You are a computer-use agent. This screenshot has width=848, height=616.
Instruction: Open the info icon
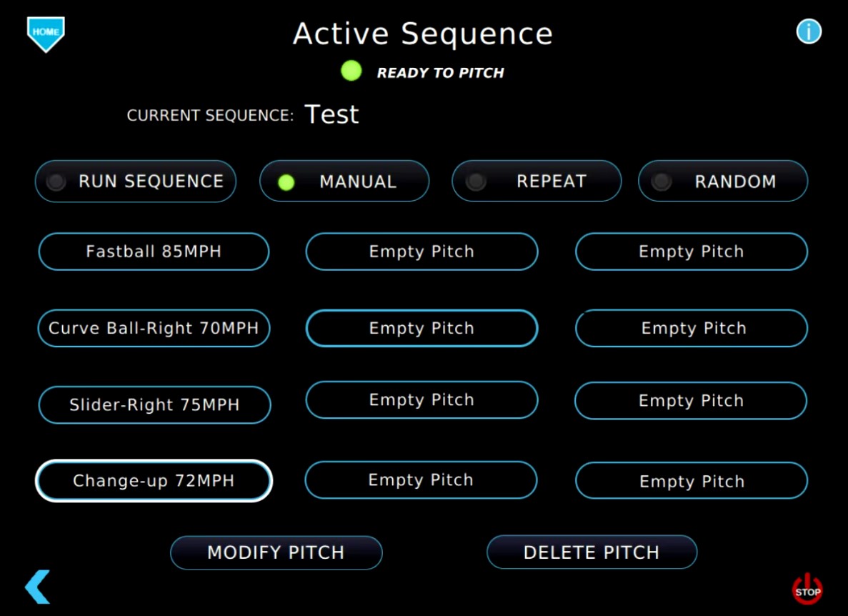809,31
